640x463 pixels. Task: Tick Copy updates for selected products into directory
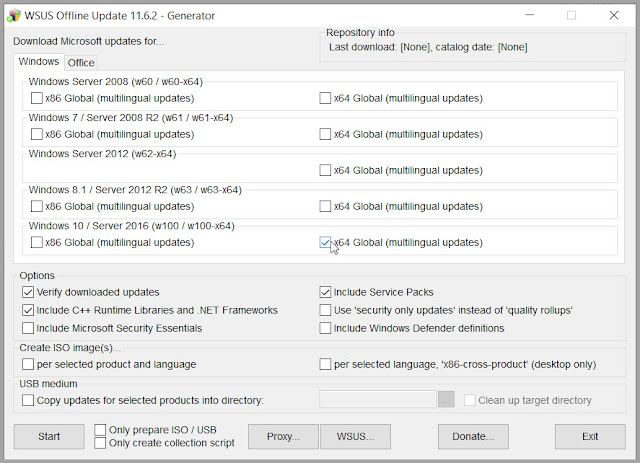click(28, 400)
